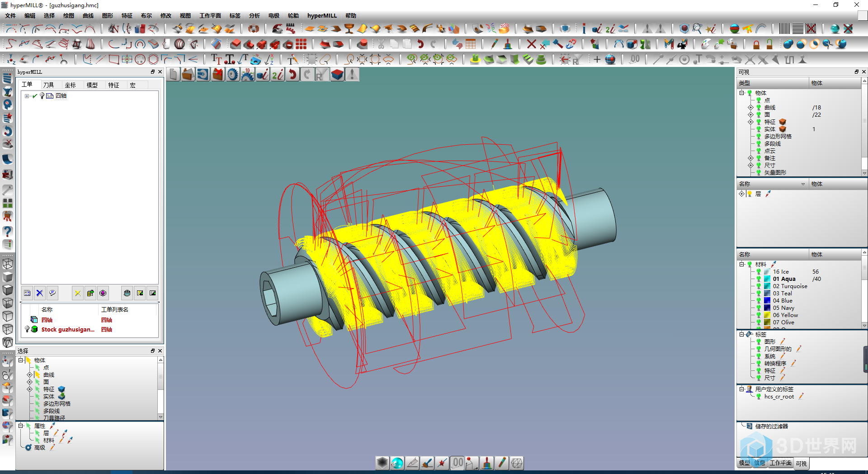The height and width of the screenshot is (474, 868).
Task: Select the hexagon polygon sketch tool
Action: click(153, 59)
